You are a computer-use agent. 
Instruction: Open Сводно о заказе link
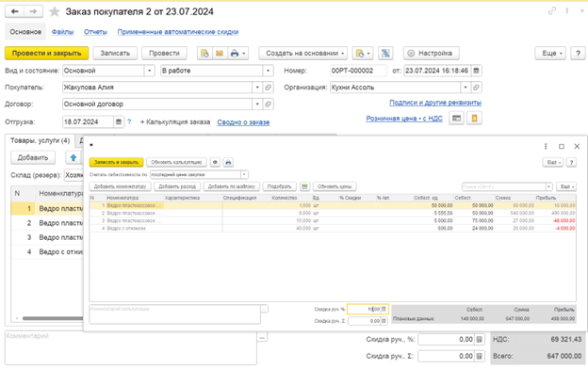tap(243, 122)
